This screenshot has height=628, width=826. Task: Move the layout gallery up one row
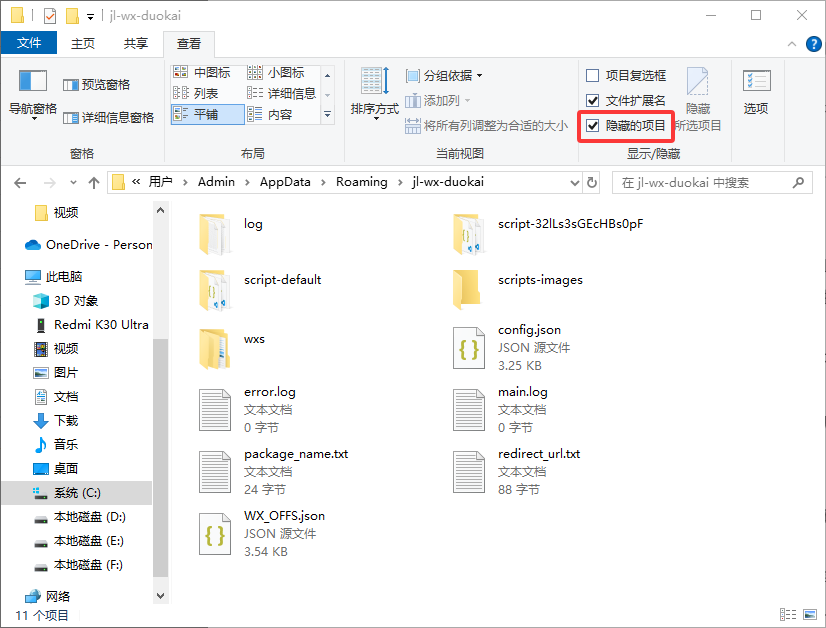click(x=327, y=75)
